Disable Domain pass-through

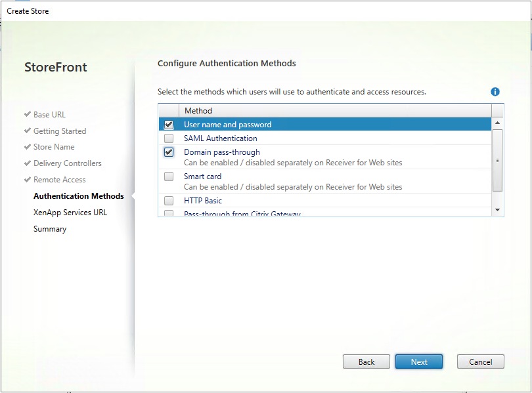point(169,152)
